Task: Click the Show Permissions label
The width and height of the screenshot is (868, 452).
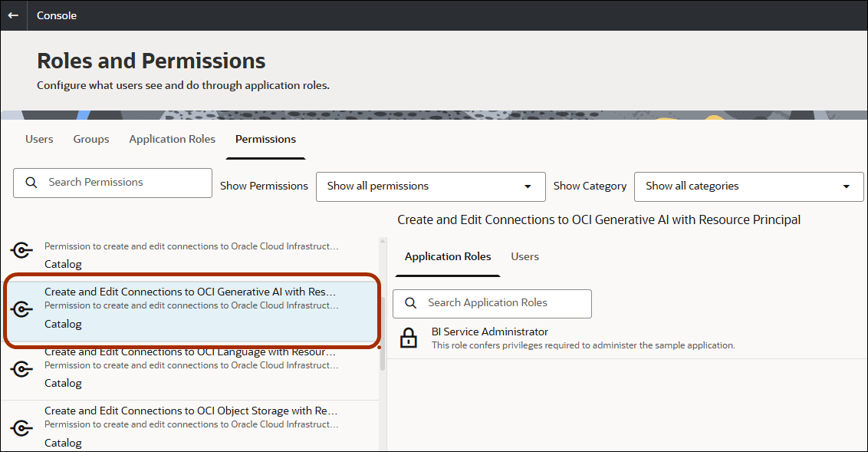Action: point(264,186)
